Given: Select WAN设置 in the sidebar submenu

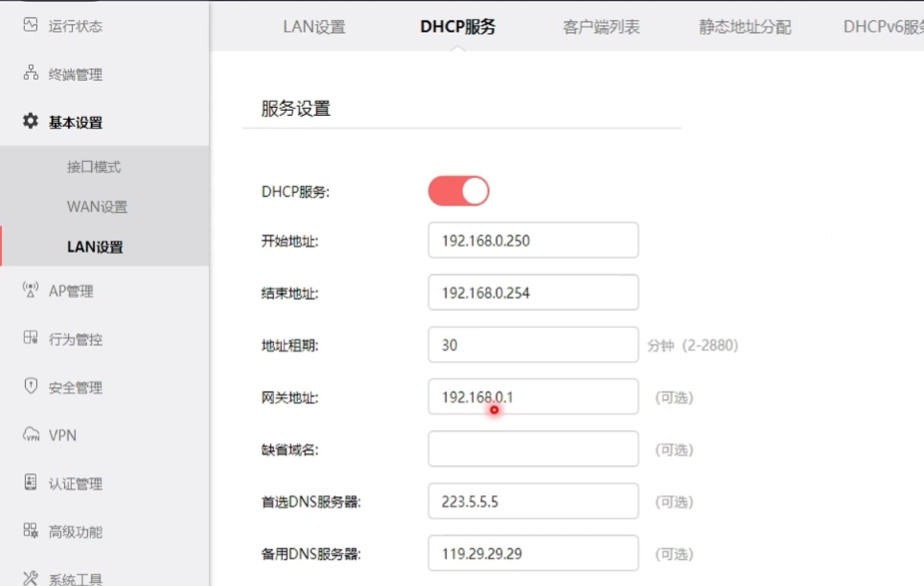Looking at the screenshot, I should [x=97, y=207].
